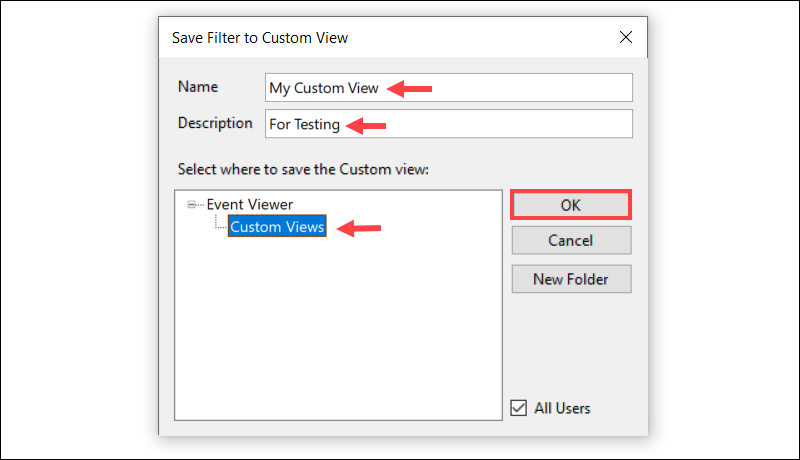Create a New Folder for views

[571, 279]
